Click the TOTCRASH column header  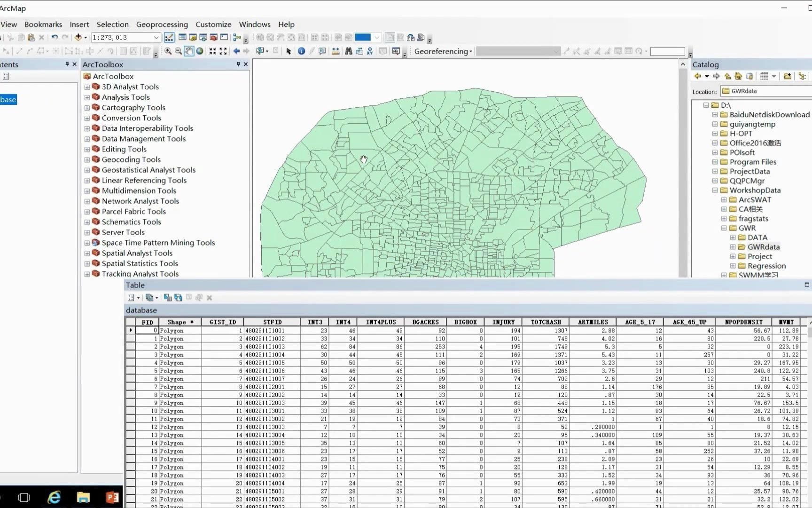pos(546,322)
